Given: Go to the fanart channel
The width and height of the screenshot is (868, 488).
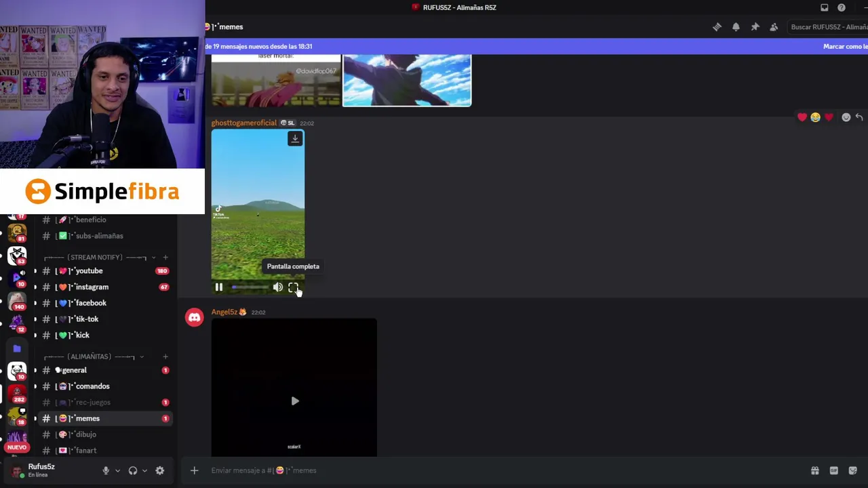Looking at the screenshot, I should 105,451.
